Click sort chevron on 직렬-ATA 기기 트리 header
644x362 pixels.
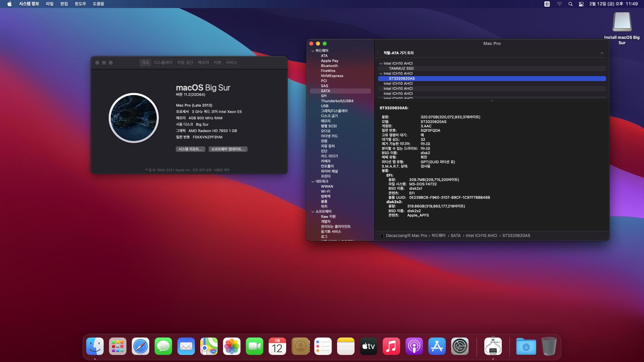(x=602, y=53)
